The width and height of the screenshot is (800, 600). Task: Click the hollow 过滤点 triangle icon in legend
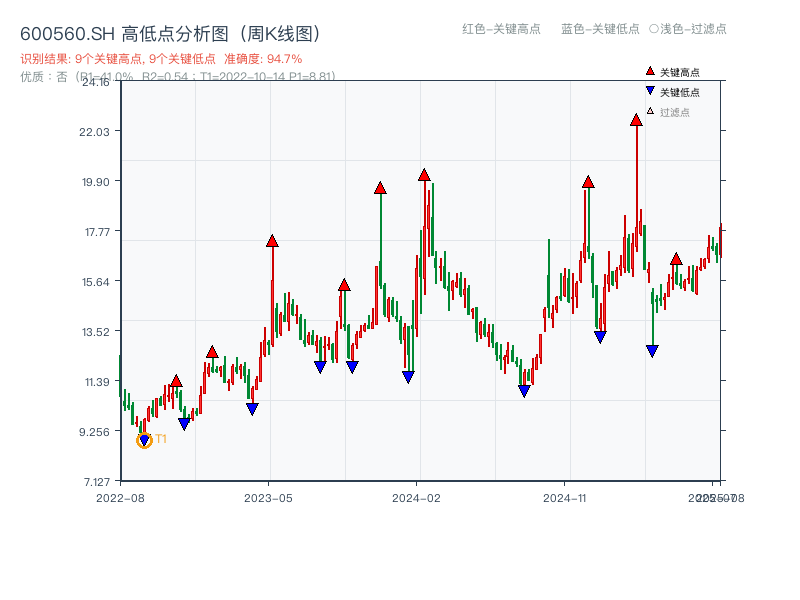(650, 111)
